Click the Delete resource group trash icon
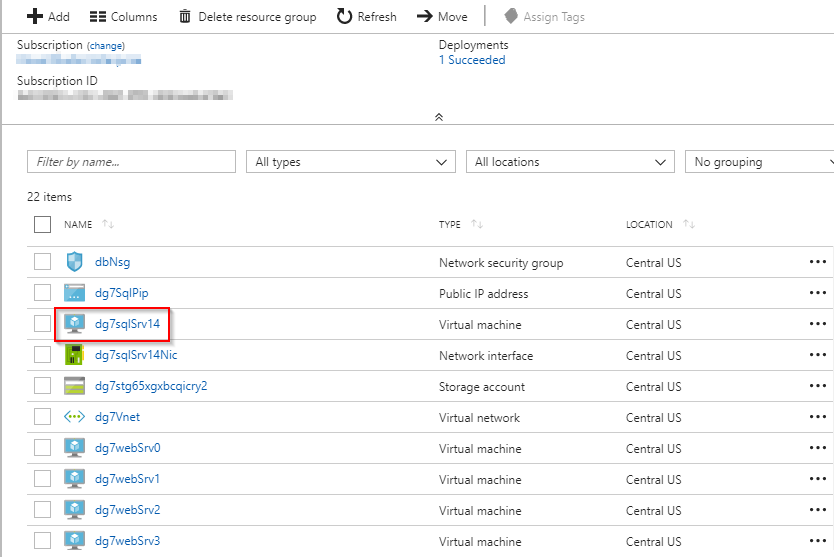834x557 pixels. [x=185, y=17]
